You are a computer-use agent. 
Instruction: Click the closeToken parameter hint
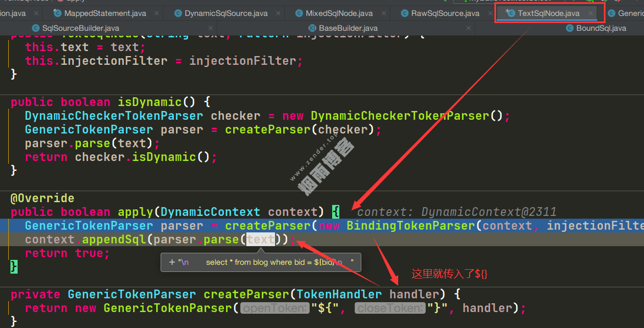coord(389,308)
